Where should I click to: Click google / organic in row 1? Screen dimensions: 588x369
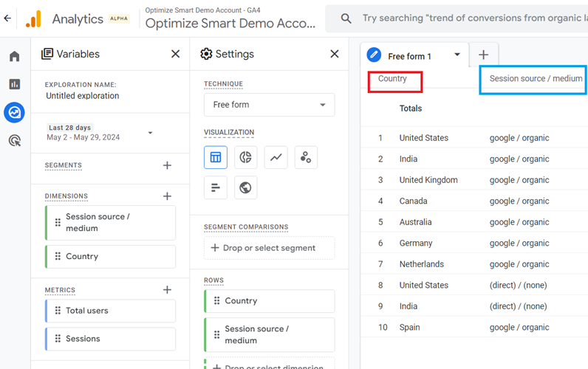click(519, 138)
